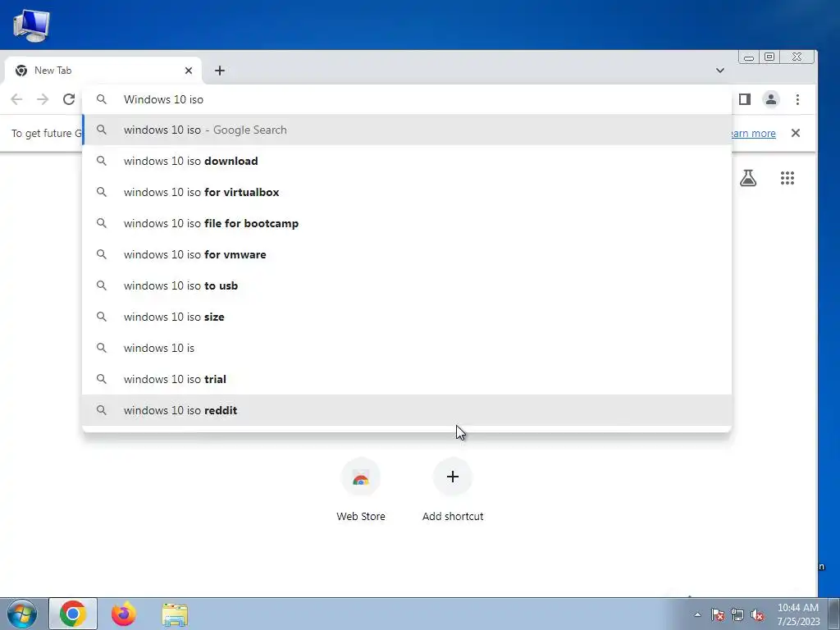Choose suggestion windows 10 iso size
The width and height of the screenshot is (840, 630).
click(407, 317)
